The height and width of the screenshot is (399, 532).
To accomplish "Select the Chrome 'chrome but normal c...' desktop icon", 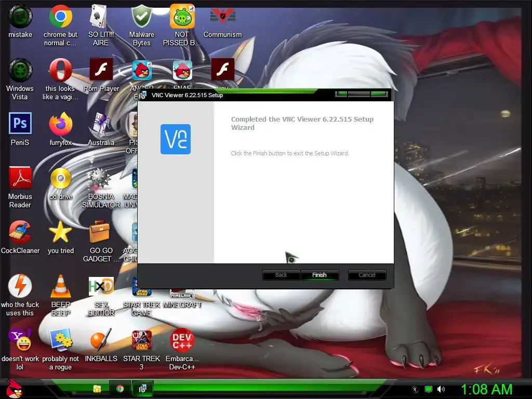I will tap(60, 16).
